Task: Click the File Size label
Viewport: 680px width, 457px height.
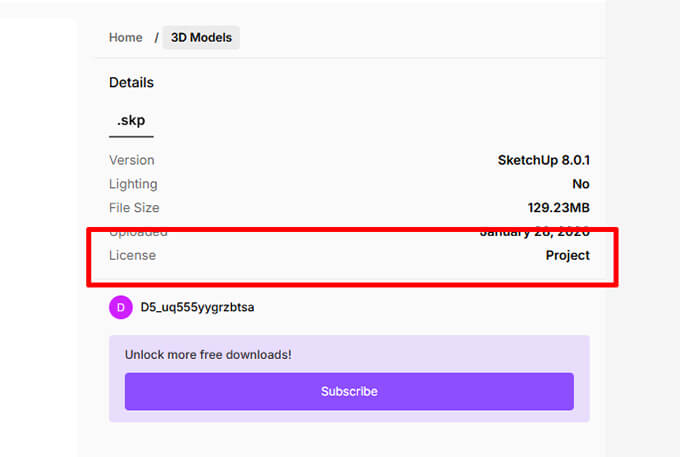Action: coord(134,208)
